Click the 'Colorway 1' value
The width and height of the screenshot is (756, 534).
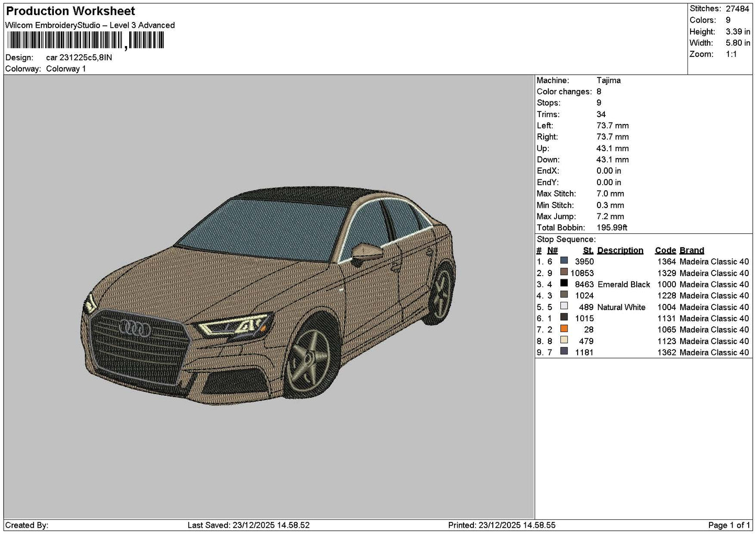(x=66, y=69)
